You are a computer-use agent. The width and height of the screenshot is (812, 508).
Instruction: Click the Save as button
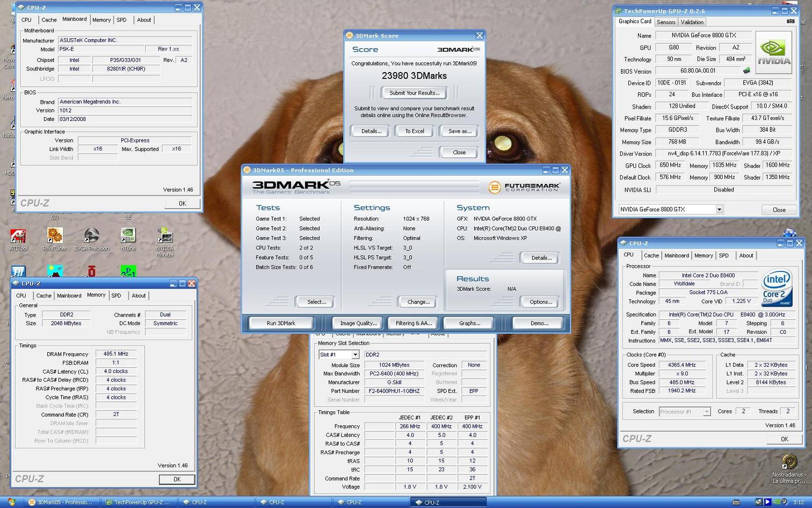click(459, 131)
